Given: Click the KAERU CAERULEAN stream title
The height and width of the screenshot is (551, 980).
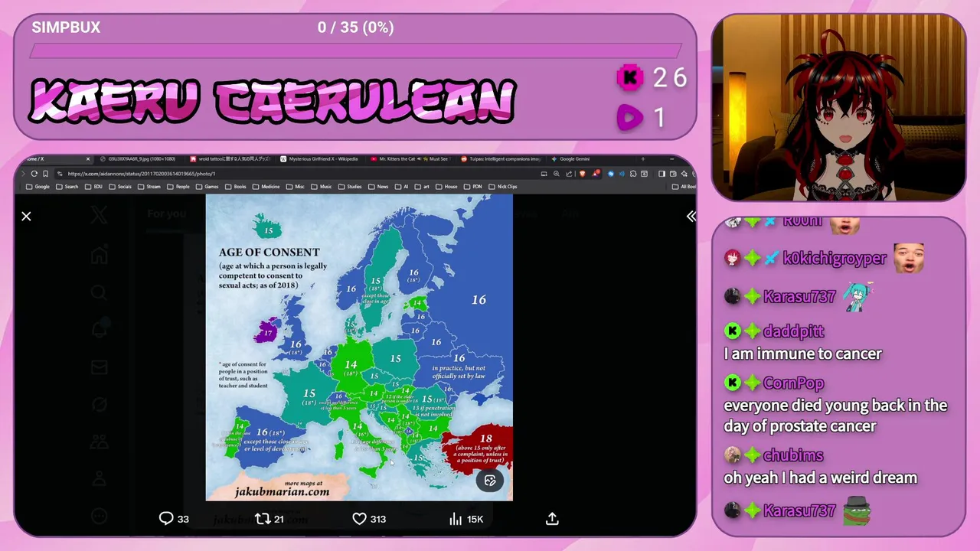Looking at the screenshot, I should coord(272,100).
